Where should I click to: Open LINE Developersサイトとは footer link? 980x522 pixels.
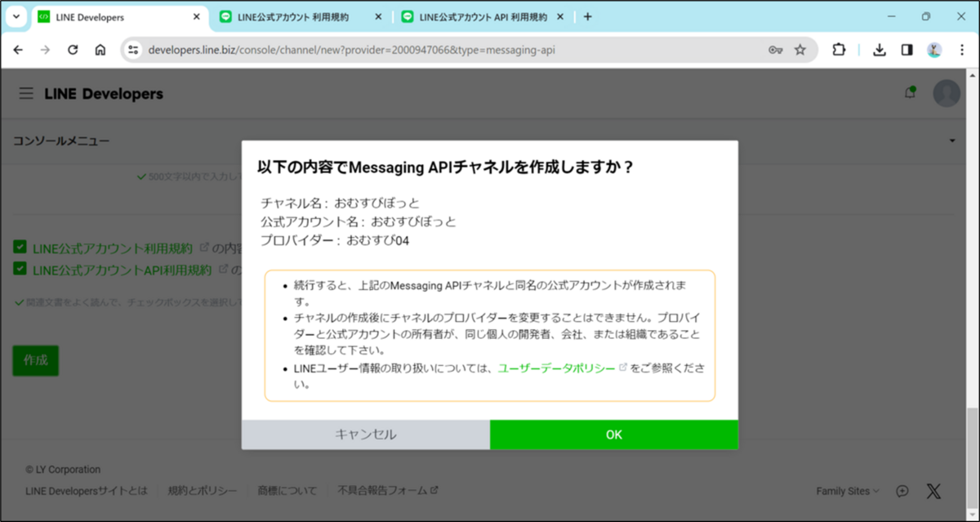coord(87,491)
